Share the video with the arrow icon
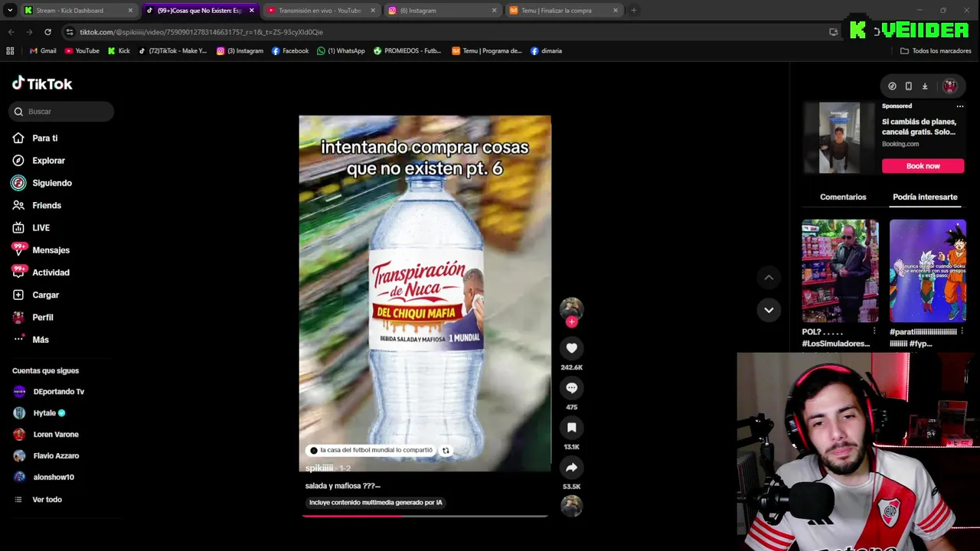 click(571, 468)
